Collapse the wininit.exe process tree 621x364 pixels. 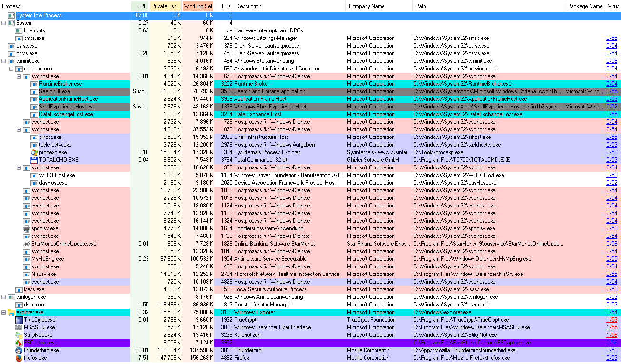(4, 61)
